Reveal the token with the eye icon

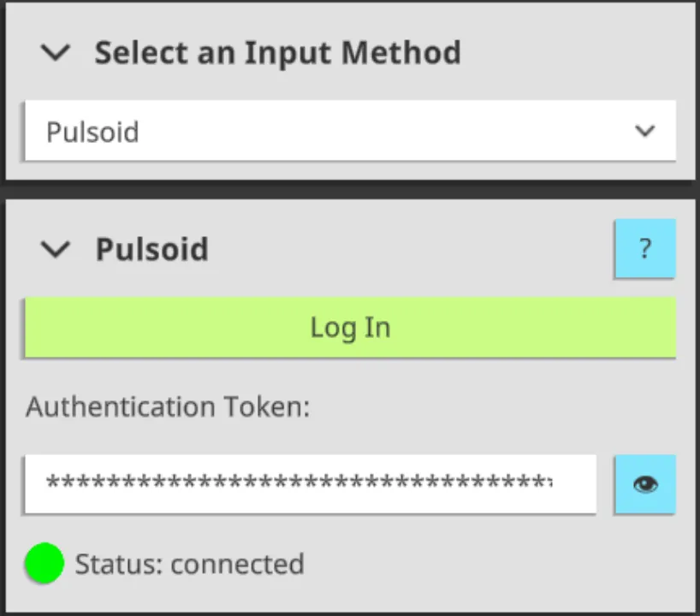pos(645,484)
